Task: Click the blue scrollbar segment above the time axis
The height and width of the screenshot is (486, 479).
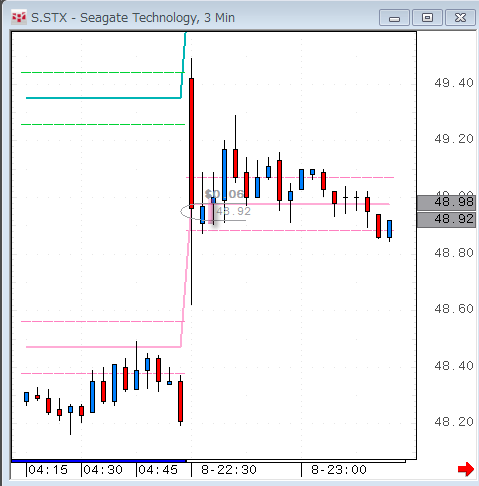Action: click(x=99, y=461)
